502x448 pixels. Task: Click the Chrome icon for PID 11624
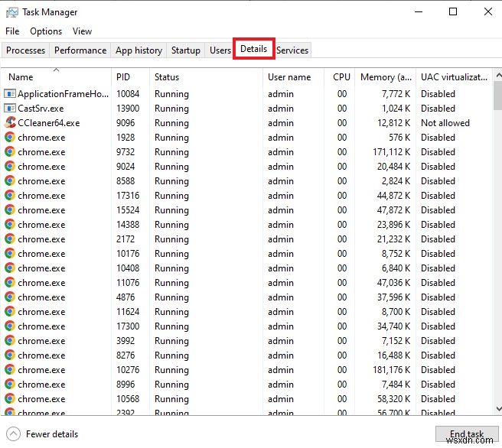(10, 312)
